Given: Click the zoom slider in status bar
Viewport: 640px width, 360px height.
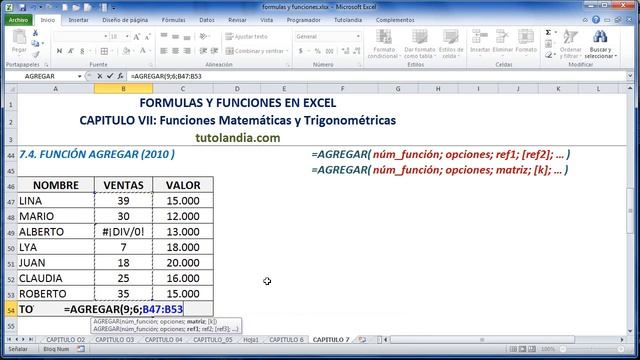Looking at the screenshot, I should 592,349.
